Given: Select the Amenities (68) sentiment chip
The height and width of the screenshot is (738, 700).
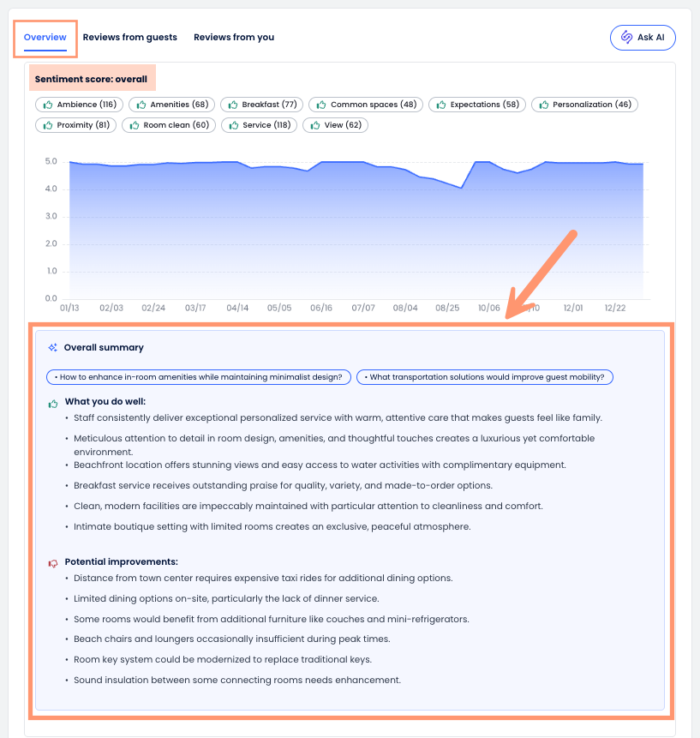Looking at the screenshot, I should (171, 105).
